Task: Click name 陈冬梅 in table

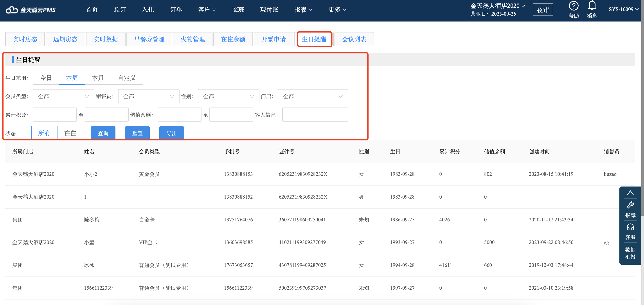Action: pos(92,219)
